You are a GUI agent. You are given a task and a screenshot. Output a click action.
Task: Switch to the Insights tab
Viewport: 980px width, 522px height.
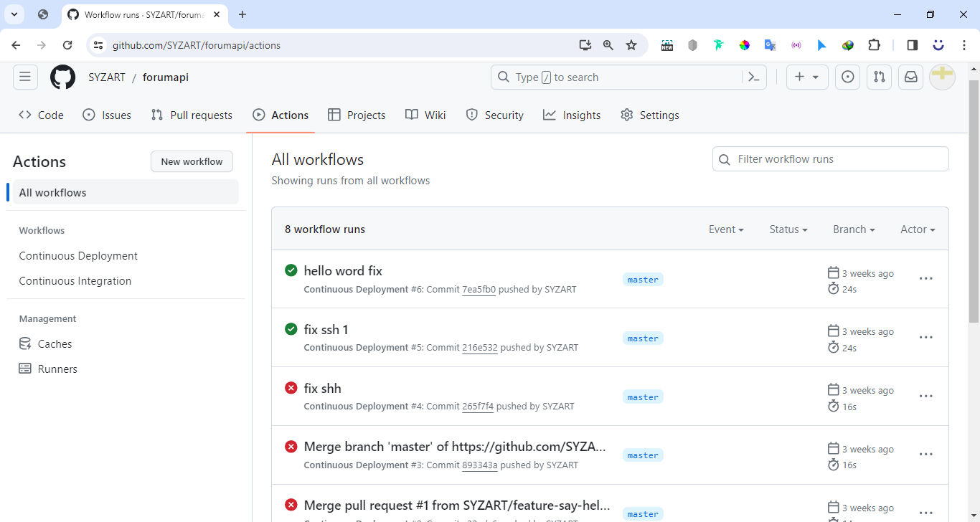tap(572, 115)
